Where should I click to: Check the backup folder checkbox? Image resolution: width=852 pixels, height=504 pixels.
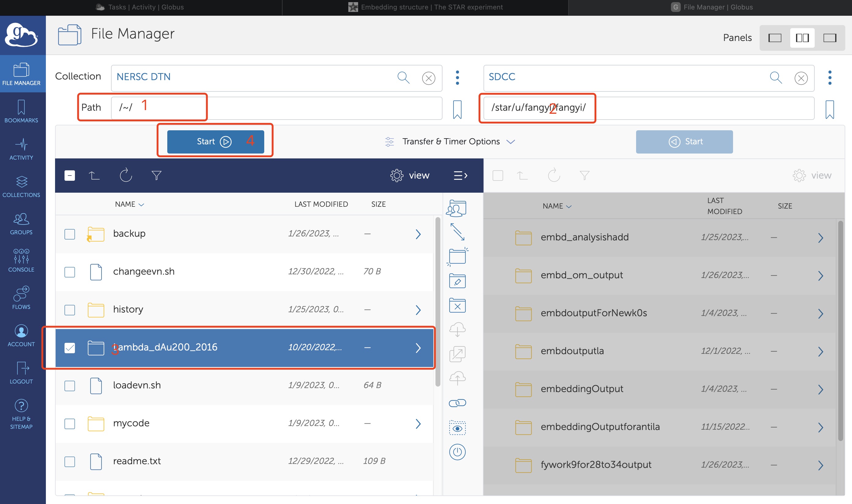pos(70,234)
